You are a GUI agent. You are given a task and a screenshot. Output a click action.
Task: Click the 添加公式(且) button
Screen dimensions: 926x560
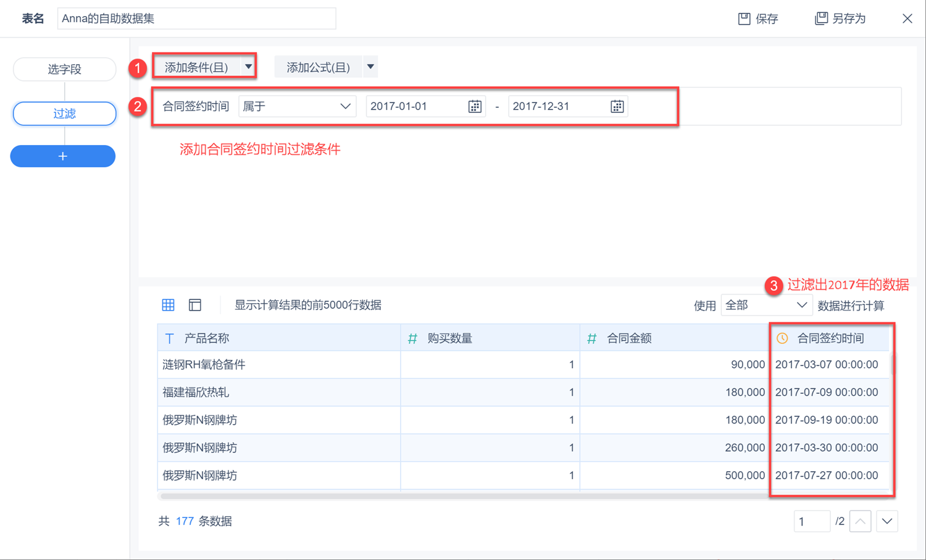tap(319, 67)
